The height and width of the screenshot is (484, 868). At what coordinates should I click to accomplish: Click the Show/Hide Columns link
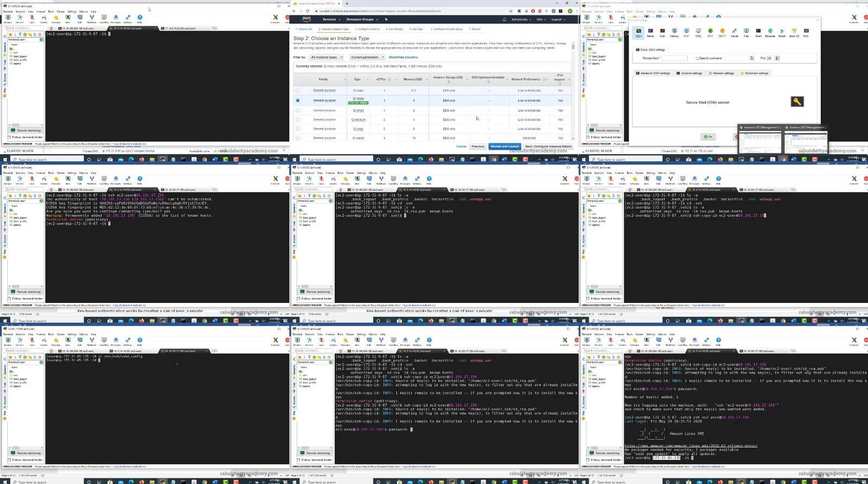(403, 57)
